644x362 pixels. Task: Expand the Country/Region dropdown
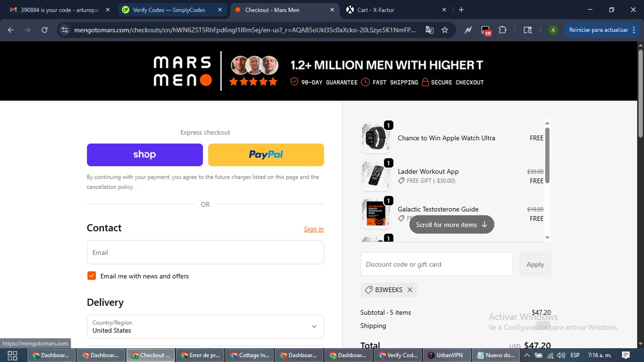(x=205, y=327)
